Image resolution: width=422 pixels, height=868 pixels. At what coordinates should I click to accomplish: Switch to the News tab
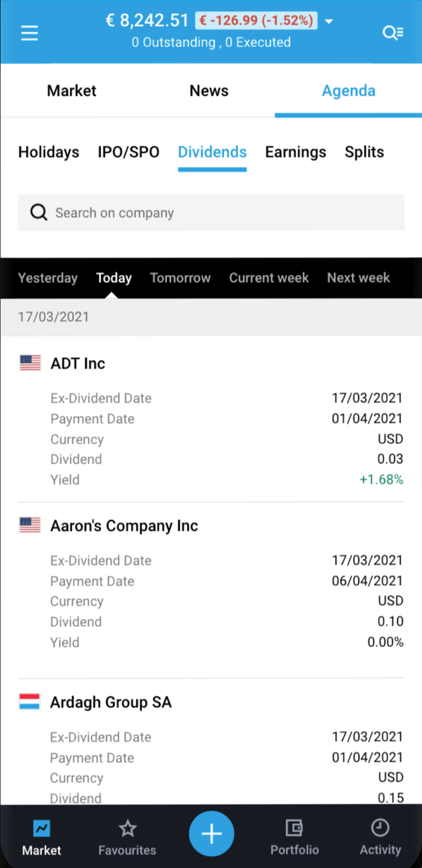pyautogui.click(x=209, y=91)
